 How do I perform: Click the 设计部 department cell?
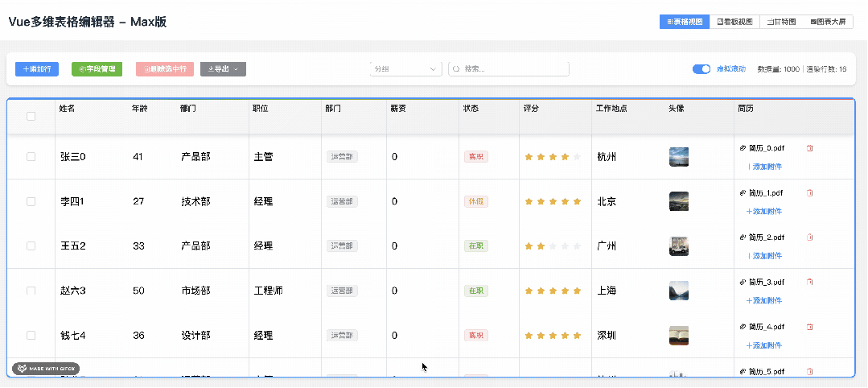point(196,336)
